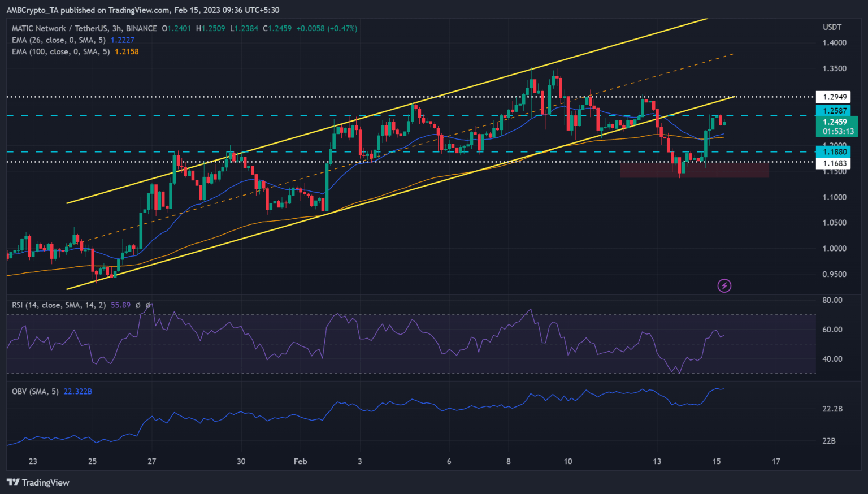Screen dimensions: 868x494
Task: Click the 1.1683 price label
Action: (x=834, y=163)
